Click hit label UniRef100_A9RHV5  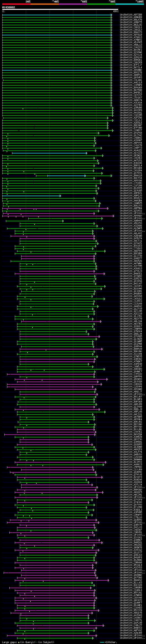pyautogui.click(x=131, y=221)
